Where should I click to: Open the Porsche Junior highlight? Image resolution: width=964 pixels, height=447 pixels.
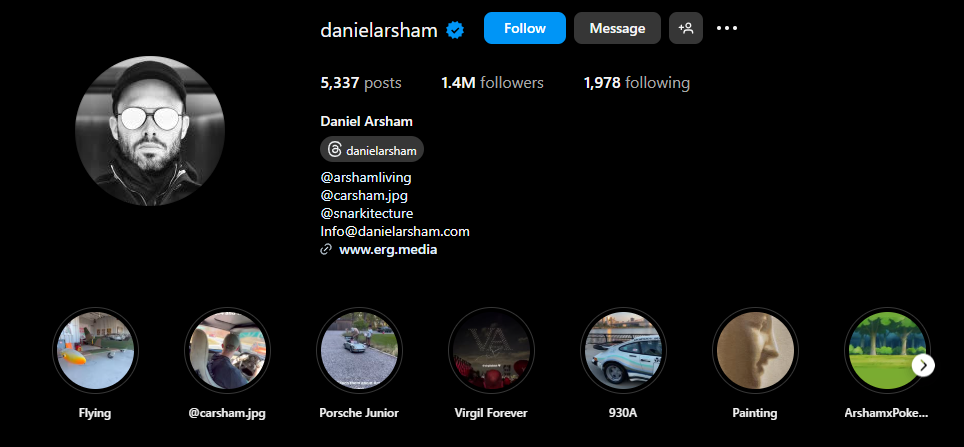click(x=359, y=350)
